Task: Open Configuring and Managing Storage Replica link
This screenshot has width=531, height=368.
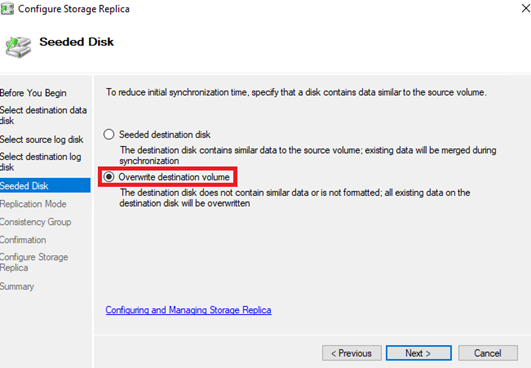Action: point(188,310)
